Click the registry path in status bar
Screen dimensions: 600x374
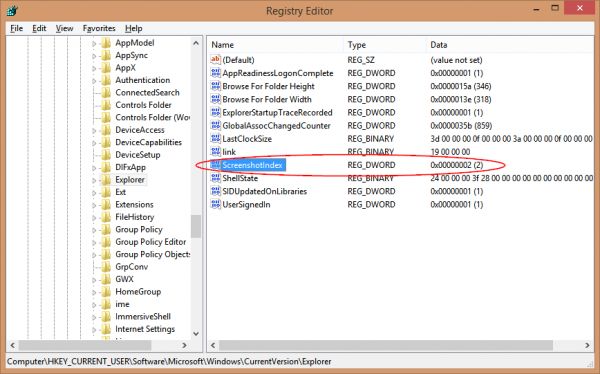[169, 361]
